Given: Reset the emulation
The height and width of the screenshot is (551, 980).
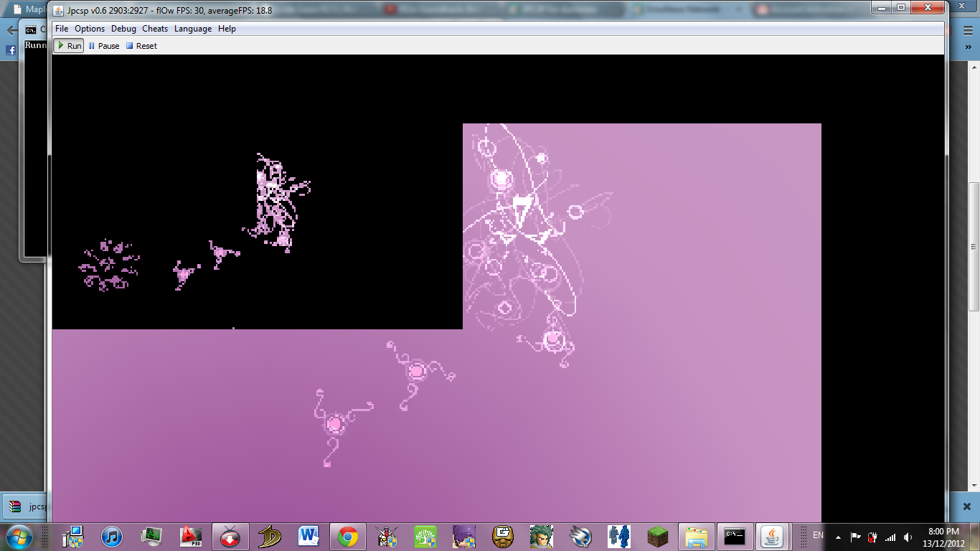Looking at the screenshot, I should pos(141,46).
